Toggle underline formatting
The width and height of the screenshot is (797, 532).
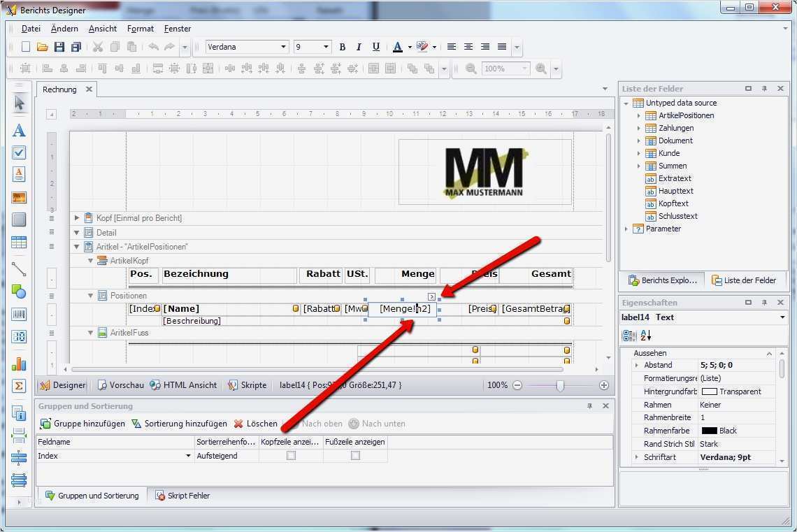pos(375,47)
